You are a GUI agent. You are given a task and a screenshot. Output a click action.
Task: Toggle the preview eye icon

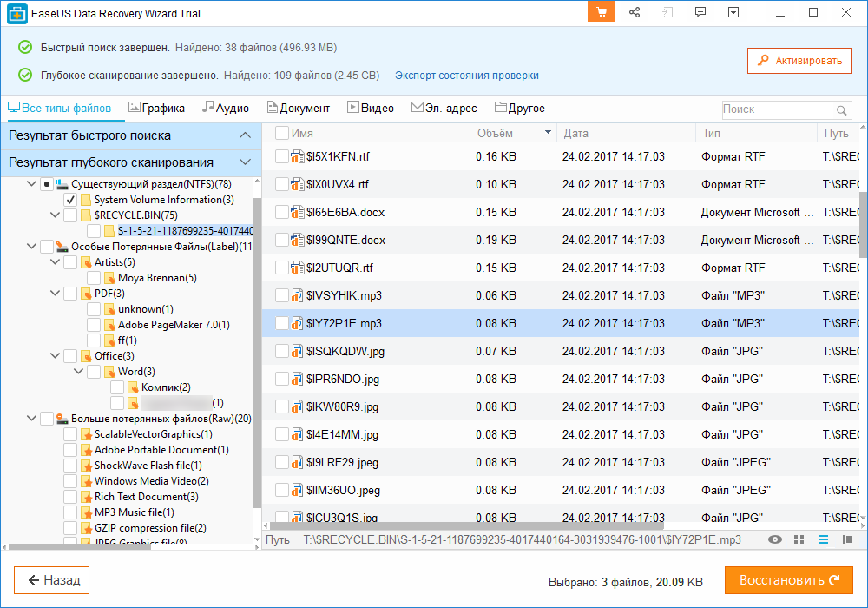click(775, 539)
